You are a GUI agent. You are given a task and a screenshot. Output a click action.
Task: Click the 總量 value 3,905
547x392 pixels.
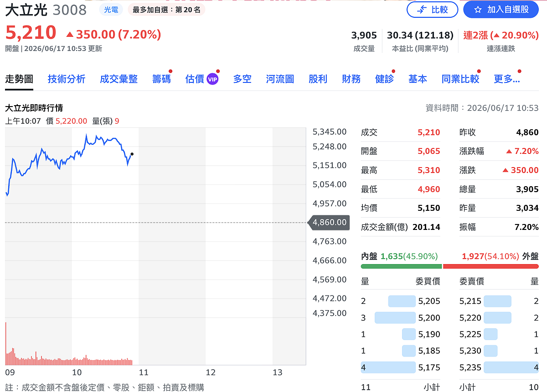coord(527,189)
